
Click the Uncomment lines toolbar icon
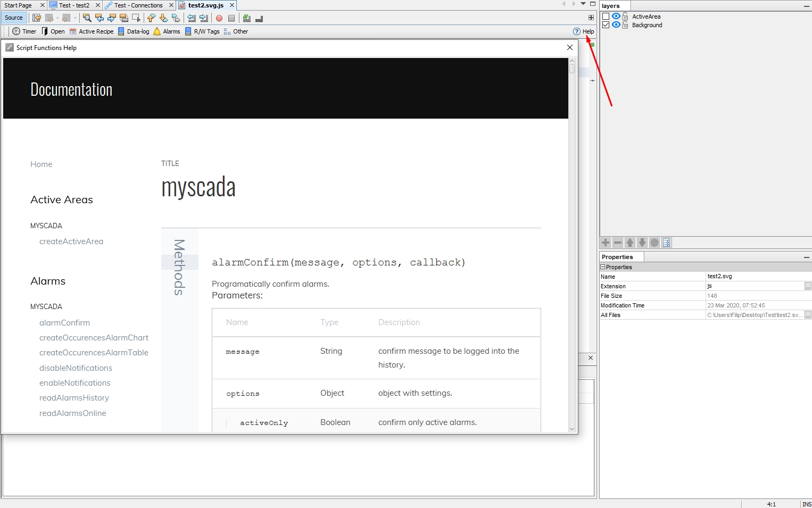click(x=259, y=18)
